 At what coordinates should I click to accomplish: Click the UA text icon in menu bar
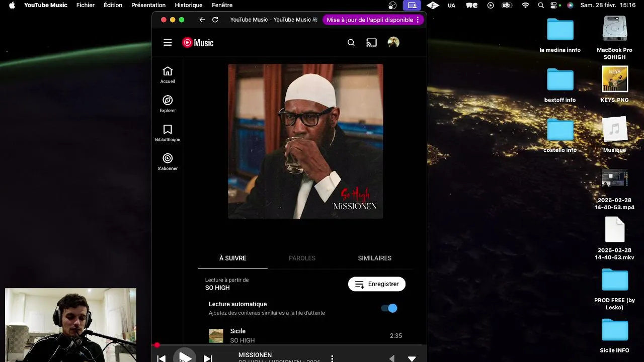[451, 5]
